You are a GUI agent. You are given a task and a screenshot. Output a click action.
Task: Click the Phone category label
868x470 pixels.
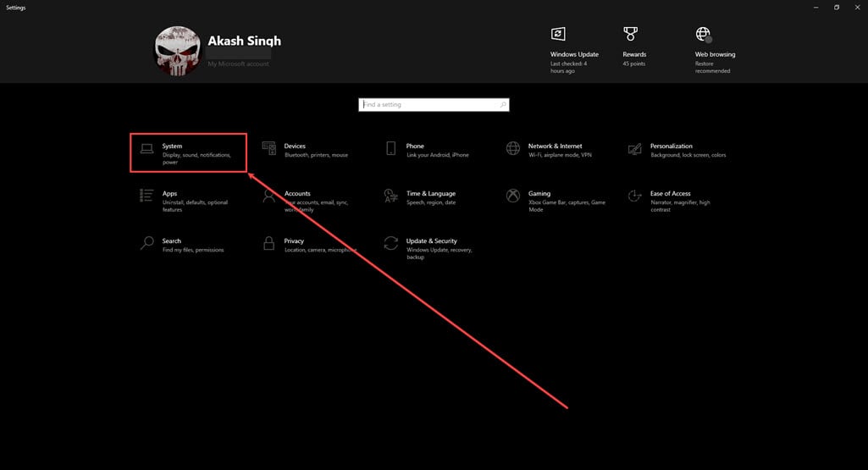tap(415, 147)
